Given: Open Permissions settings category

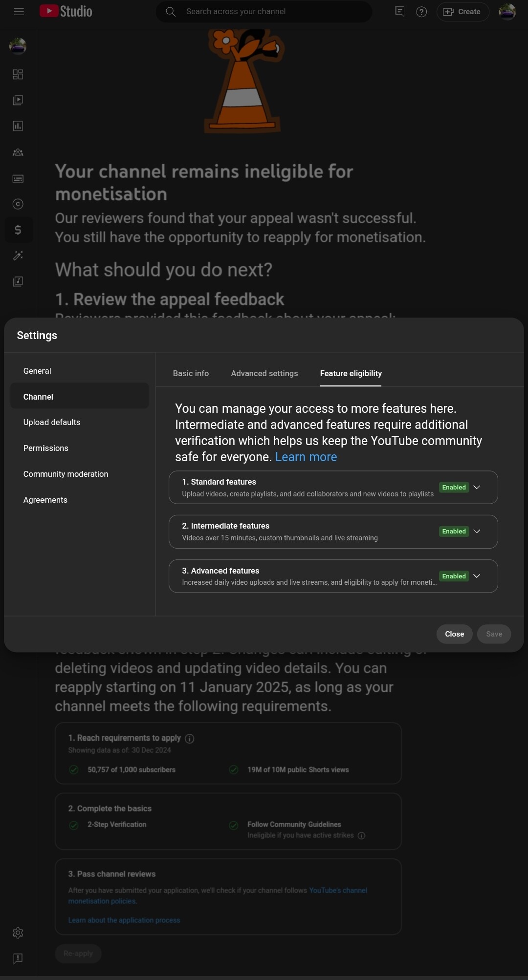Looking at the screenshot, I should (80, 448).
